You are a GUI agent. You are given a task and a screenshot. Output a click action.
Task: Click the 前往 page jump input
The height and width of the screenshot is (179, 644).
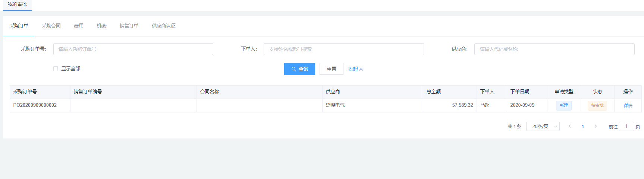[626, 127]
